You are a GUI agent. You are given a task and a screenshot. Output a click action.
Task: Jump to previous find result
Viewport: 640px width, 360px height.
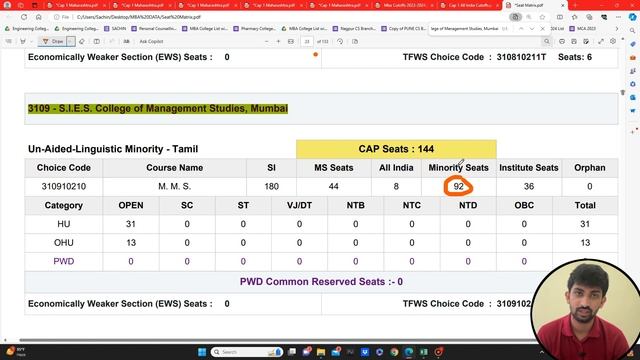pos(521,29)
